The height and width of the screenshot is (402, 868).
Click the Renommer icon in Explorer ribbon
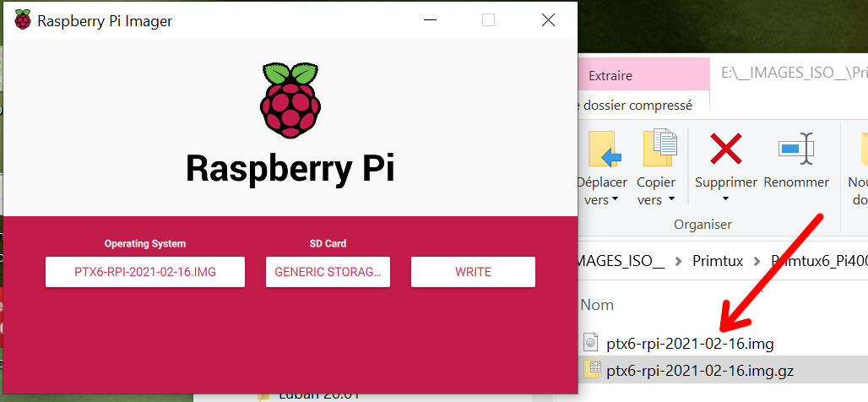click(796, 149)
